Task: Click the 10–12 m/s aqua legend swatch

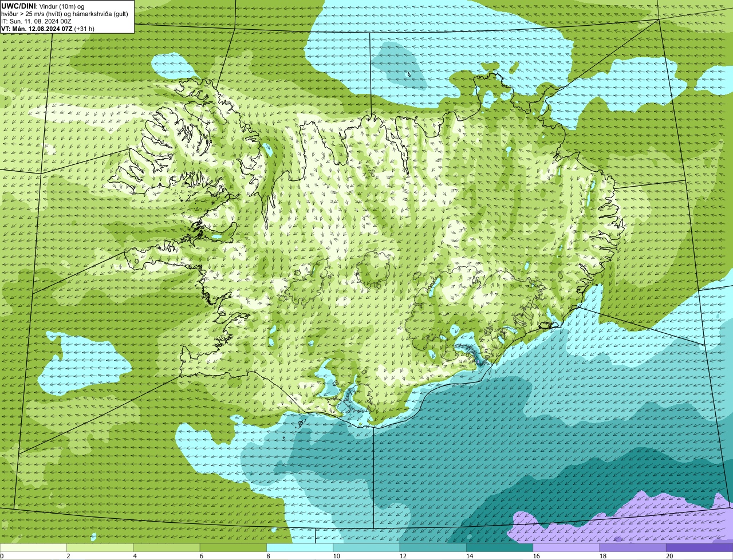Action: [x=366, y=548]
